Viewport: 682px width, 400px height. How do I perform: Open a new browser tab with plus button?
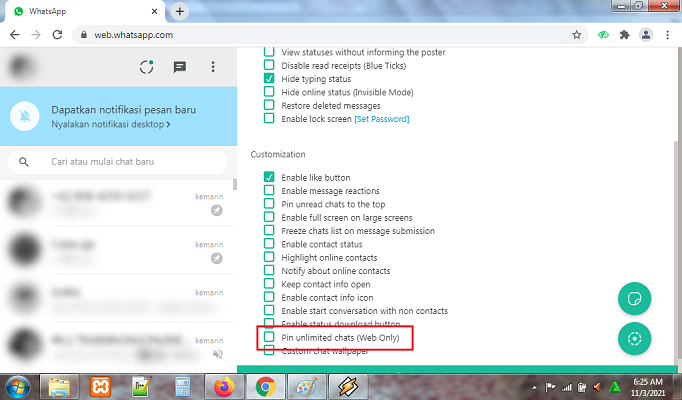[180, 11]
